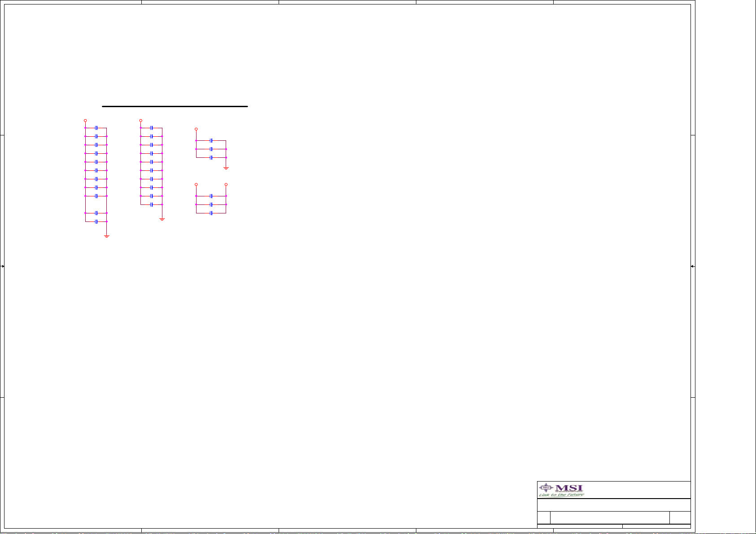Select the "Link to the Future" slogan text
This screenshot has width=756, height=534.
562,495
